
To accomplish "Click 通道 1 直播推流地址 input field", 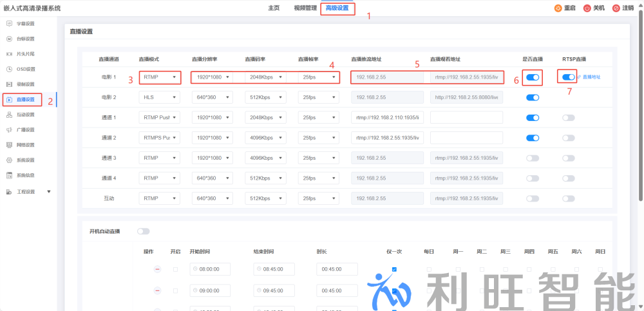I will point(386,117).
